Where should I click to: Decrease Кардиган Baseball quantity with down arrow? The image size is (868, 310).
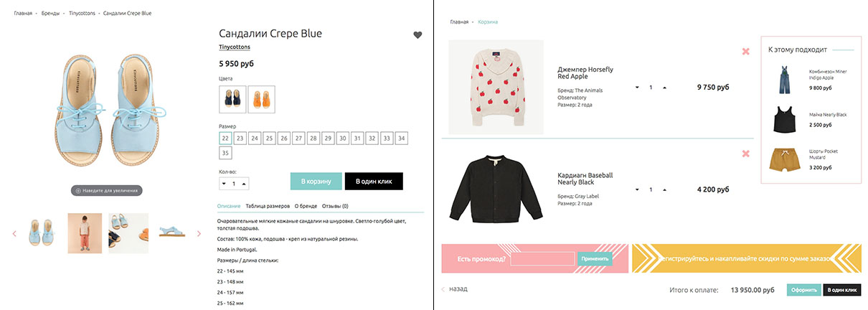pos(638,190)
